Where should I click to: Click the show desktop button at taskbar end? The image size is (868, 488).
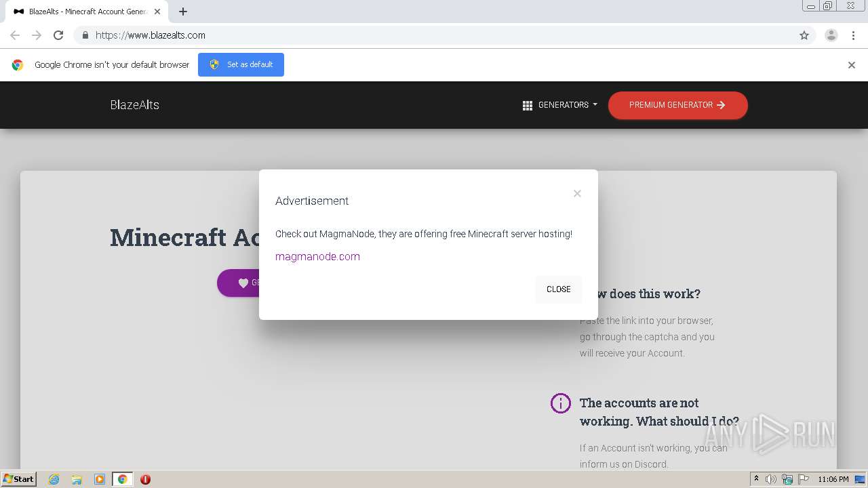[860, 479]
